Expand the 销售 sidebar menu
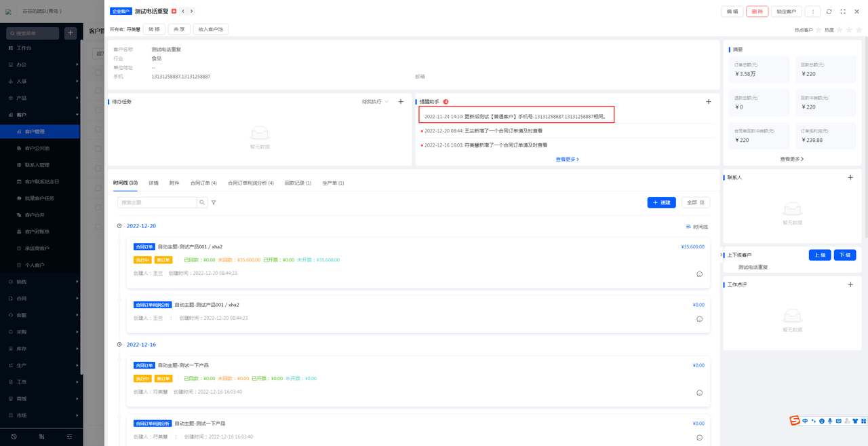Screen dimensions: 868x446 coord(41,282)
